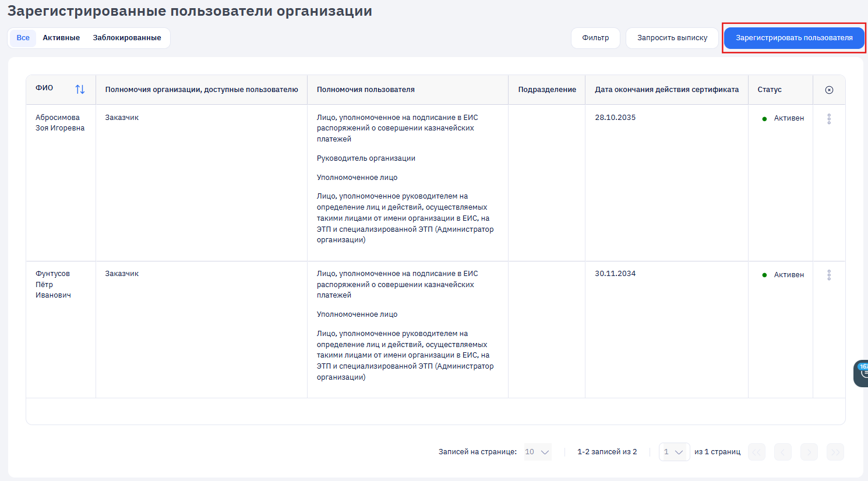
Task: Go to the first page
Action: [x=757, y=452]
